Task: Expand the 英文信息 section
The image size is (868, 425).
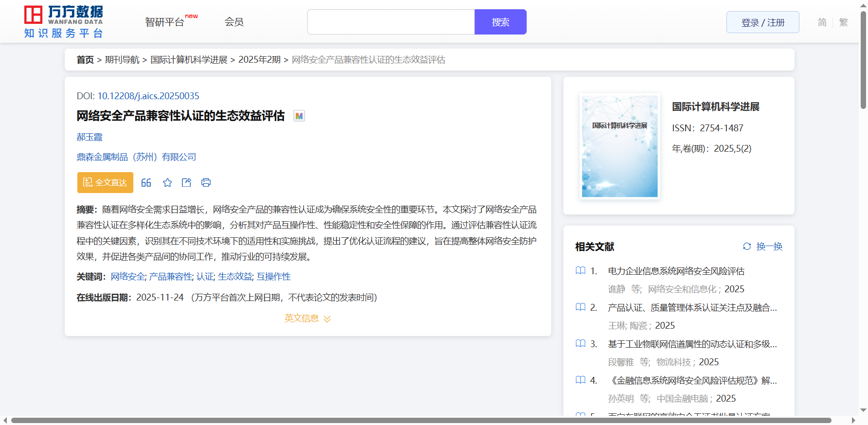Action: point(307,319)
